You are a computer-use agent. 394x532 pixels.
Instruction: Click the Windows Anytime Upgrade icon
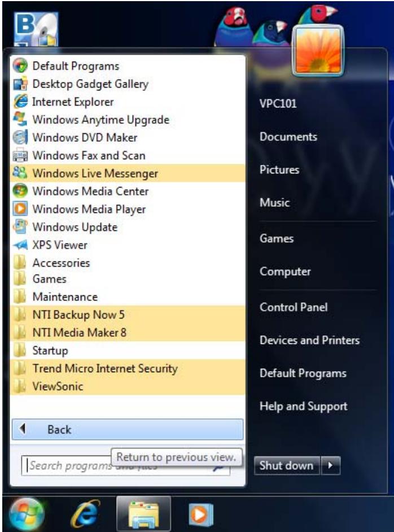[20, 119]
